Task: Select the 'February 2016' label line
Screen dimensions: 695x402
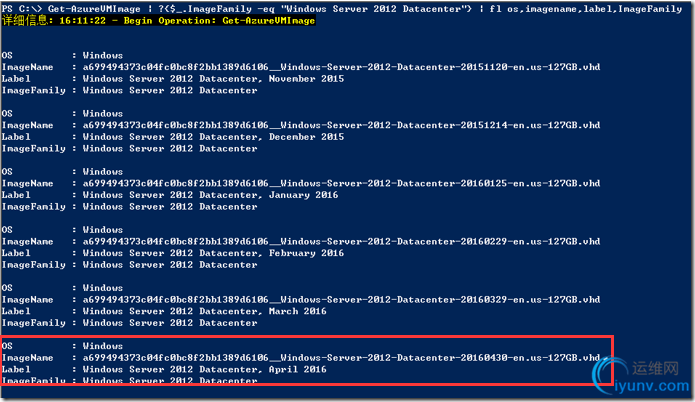Action: pyautogui.click(x=173, y=253)
